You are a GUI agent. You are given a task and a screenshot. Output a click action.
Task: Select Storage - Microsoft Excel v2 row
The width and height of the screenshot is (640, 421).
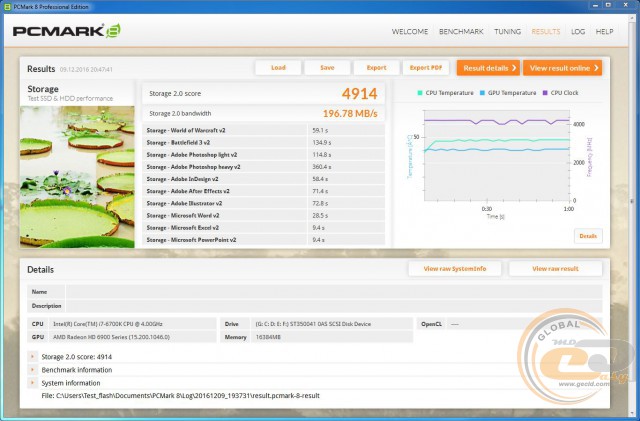[x=263, y=227]
